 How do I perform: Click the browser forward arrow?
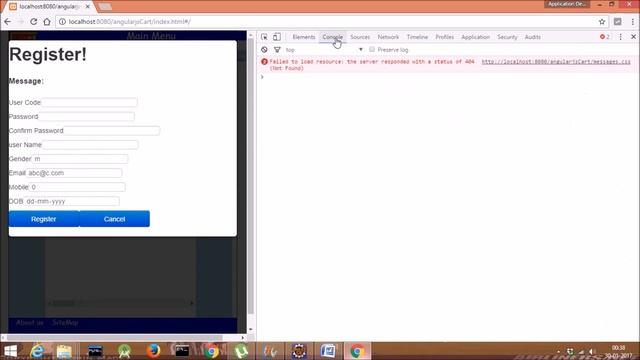click(20, 22)
